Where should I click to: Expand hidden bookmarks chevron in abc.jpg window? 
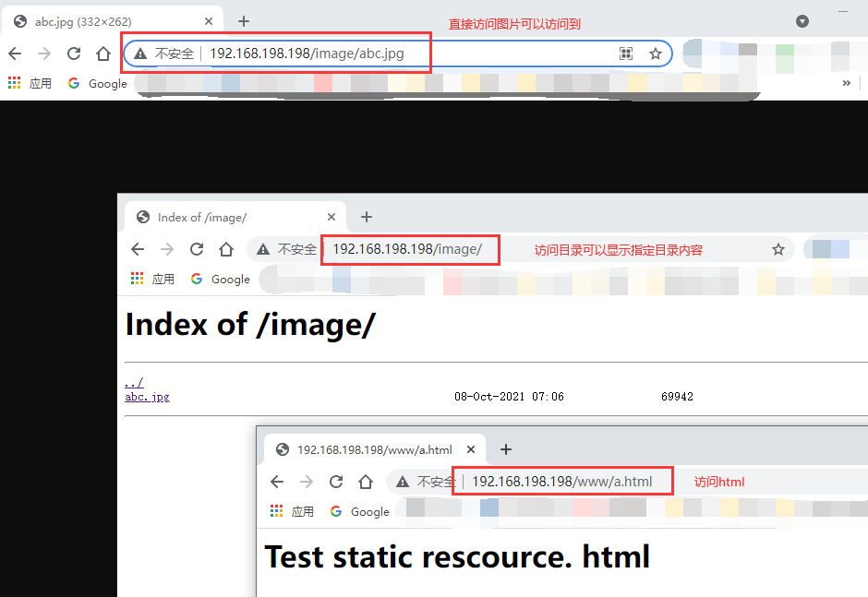coord(847,83)
